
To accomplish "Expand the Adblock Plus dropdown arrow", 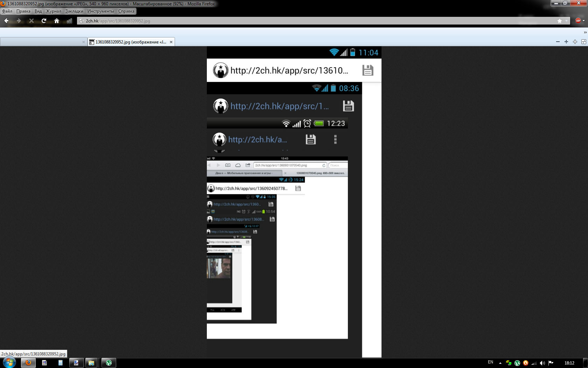I will click(584, 21).
